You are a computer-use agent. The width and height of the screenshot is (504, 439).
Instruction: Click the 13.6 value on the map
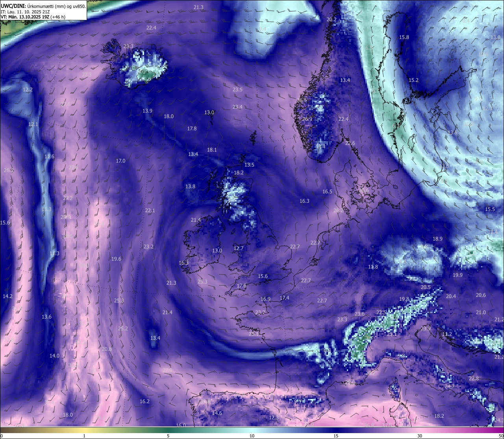point(46,317)
